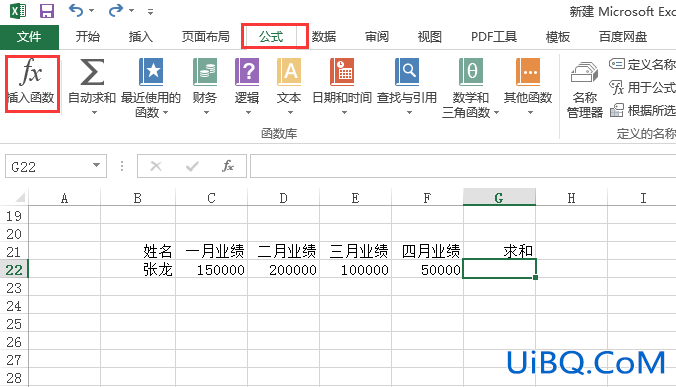This screenshot has height=387, width=676.
Task: Switch to the Home (开始) tab
Action: [88, 37]
